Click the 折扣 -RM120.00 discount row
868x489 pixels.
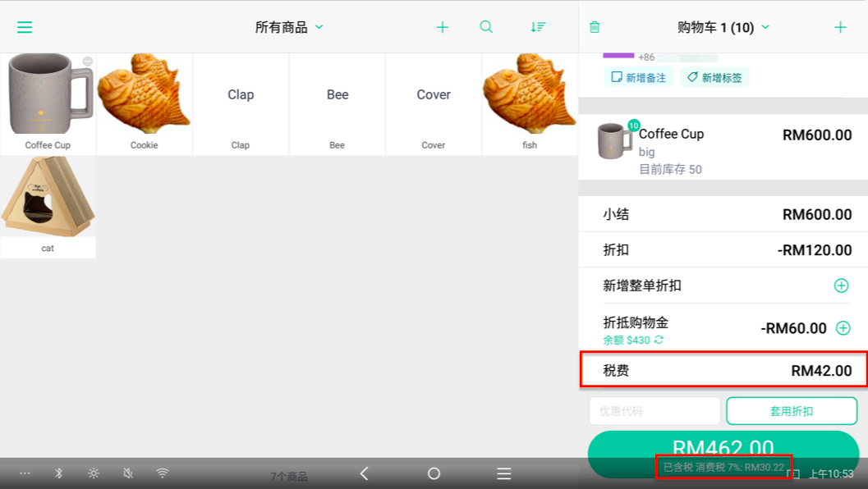(x=723, y=249)
